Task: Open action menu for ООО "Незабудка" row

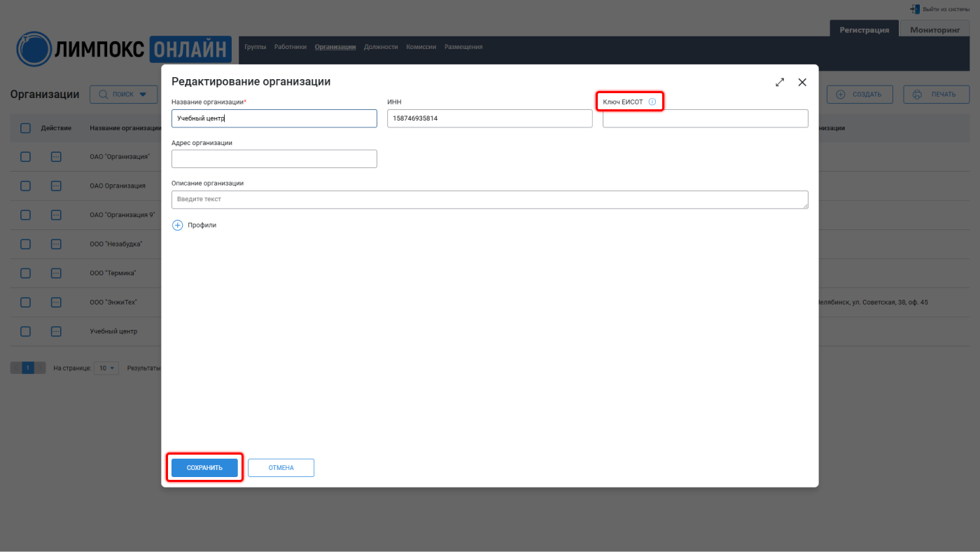Action: [x=57, y=244]
